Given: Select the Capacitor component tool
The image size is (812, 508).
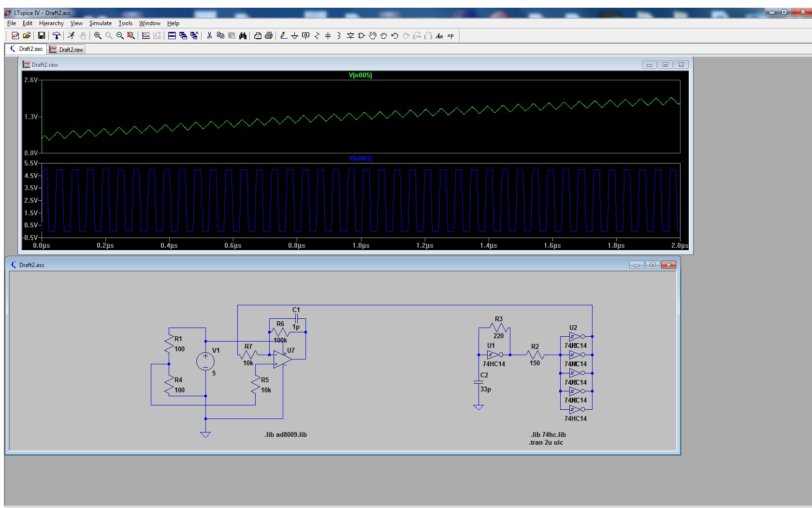Looking at the screenshot, I should (328, 35).
